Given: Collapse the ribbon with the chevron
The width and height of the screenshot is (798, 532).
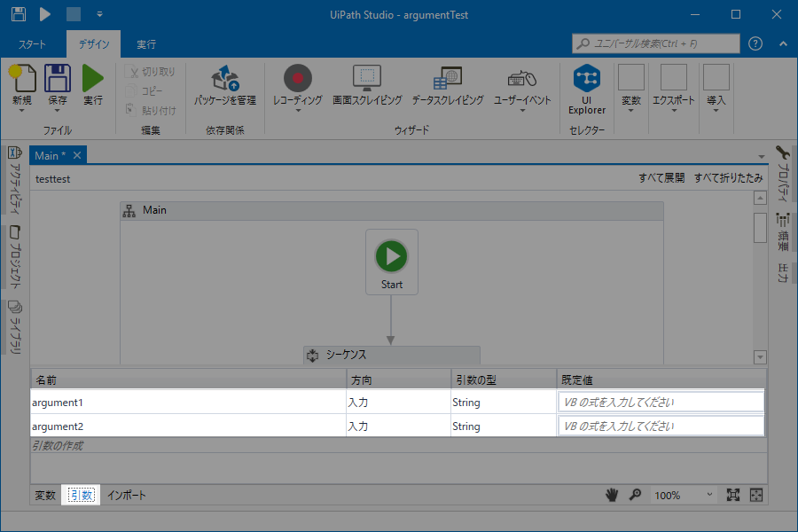Looking at the screenshot, I should point(783,44).
